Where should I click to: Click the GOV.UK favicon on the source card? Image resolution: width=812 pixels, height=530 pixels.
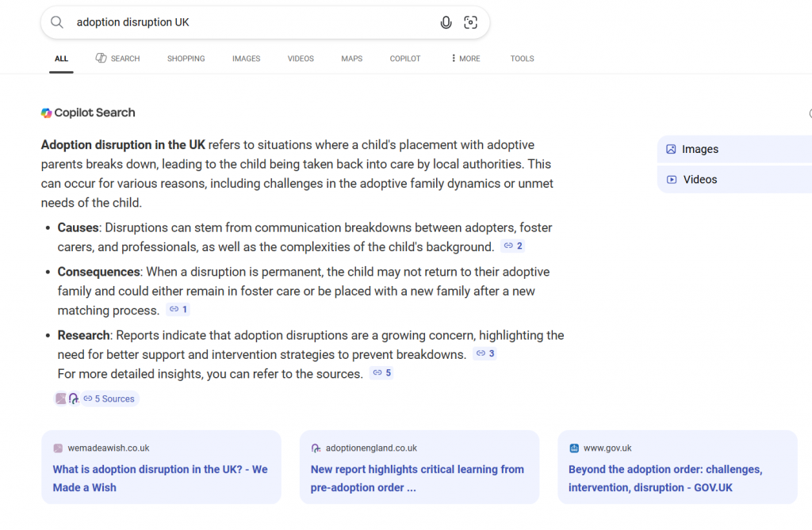573,448
